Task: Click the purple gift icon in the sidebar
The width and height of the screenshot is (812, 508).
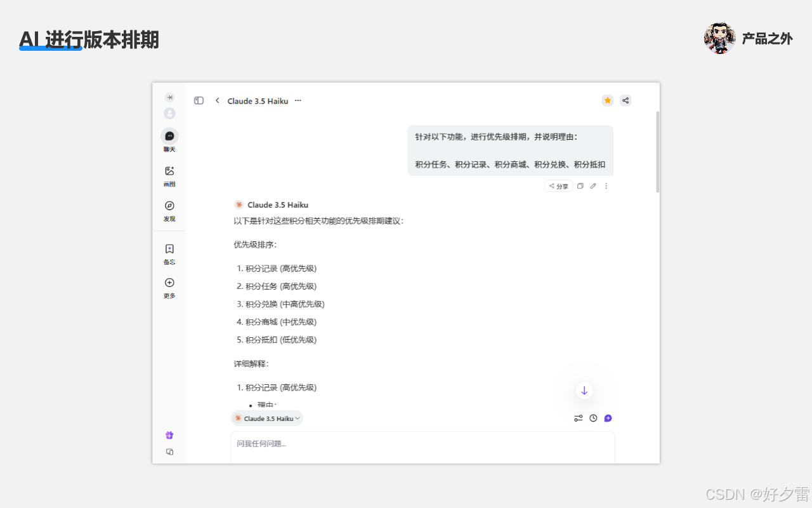Action: [169, 435]
